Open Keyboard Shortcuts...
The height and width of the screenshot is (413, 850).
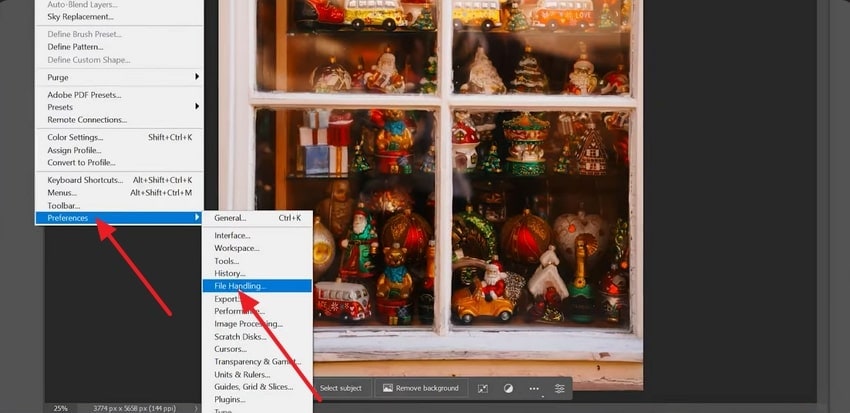coord(119,180)
